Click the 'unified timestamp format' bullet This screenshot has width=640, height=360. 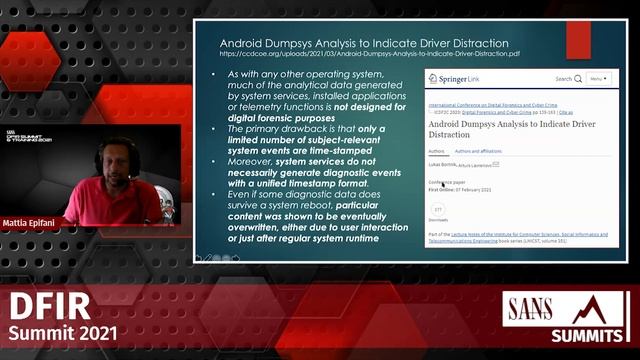tap(314, 172)
